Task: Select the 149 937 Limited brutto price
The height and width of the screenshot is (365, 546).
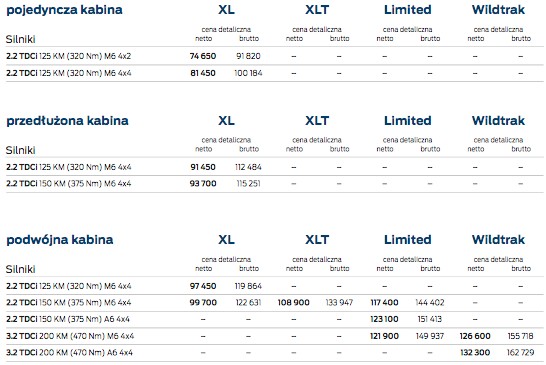Action: 430,336
